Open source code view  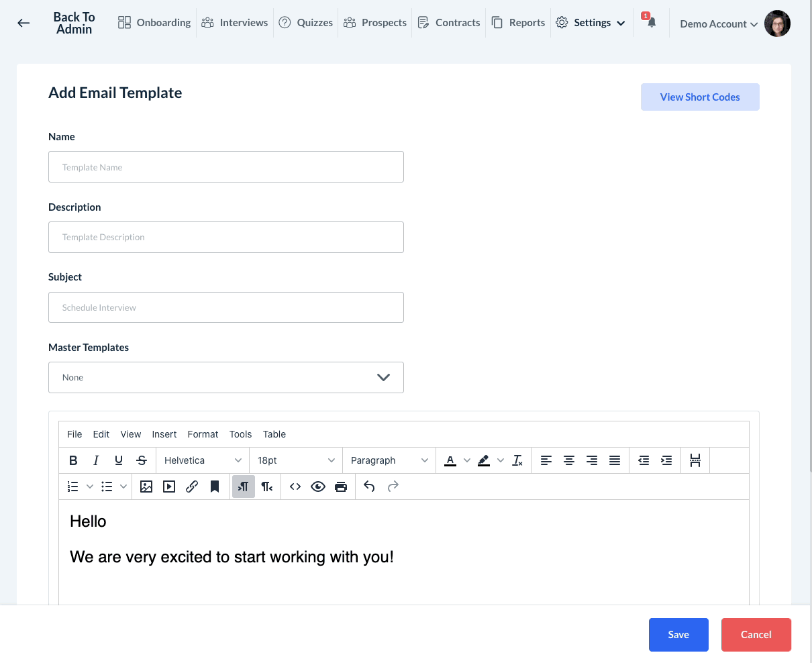click(295, 487)
